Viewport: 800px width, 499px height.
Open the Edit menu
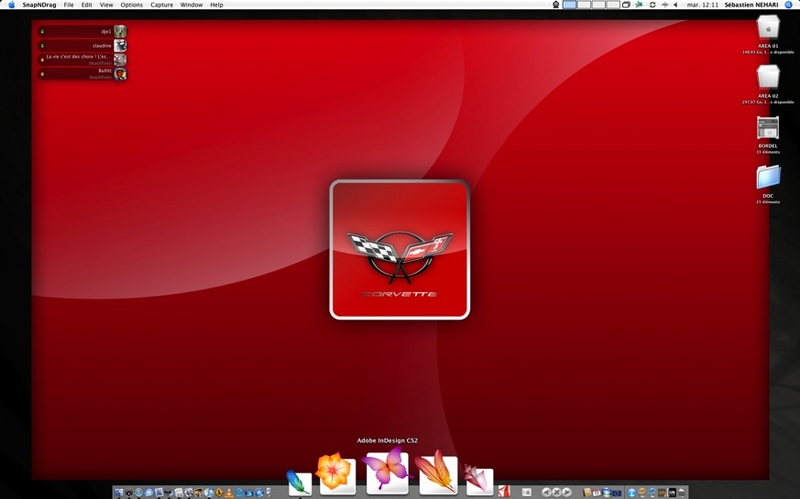87,5
